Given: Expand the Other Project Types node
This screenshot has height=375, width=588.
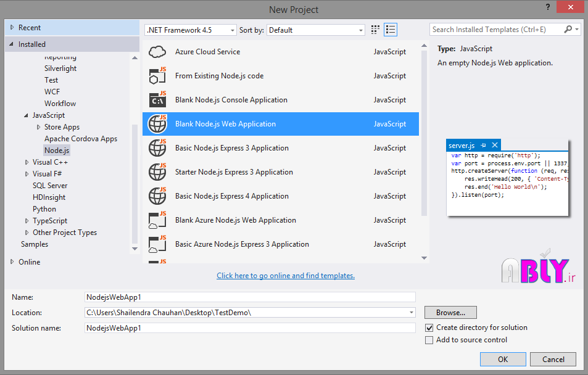Looking at the screenshot, I should click(27, 233).
